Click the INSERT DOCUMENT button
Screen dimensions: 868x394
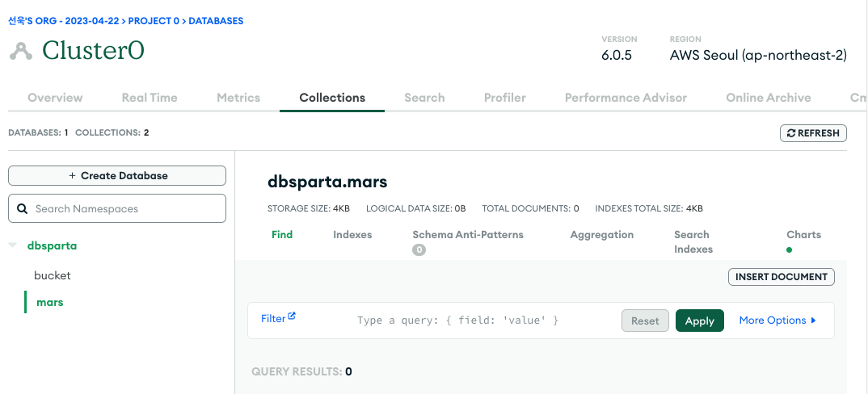781,277
